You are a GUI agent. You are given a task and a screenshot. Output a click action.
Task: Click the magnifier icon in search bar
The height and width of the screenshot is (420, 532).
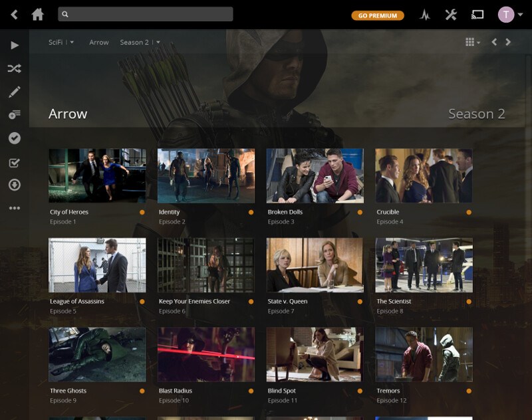(65, 14)
